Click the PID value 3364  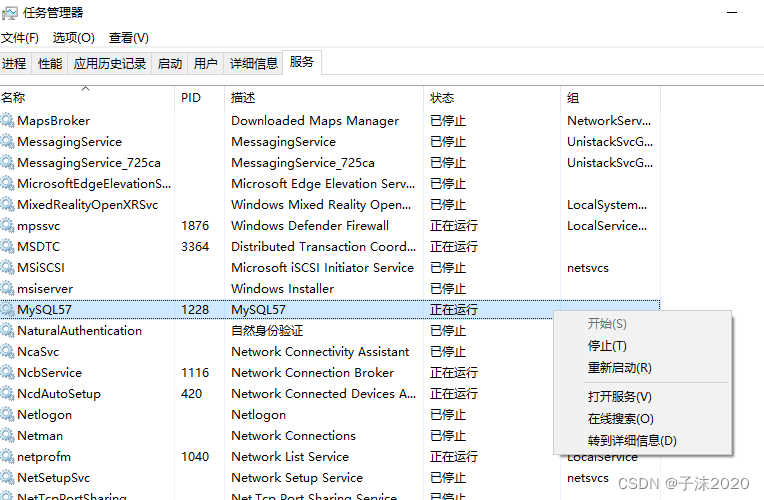pos(195,247)
